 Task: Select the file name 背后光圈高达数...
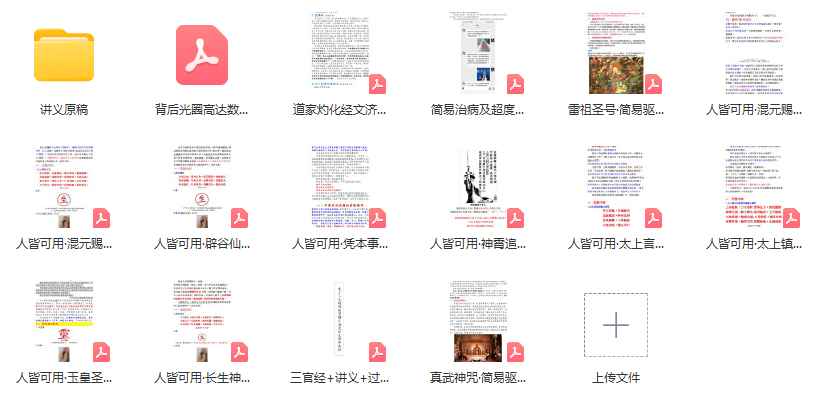pyautogui.click(x=202, y=110)
